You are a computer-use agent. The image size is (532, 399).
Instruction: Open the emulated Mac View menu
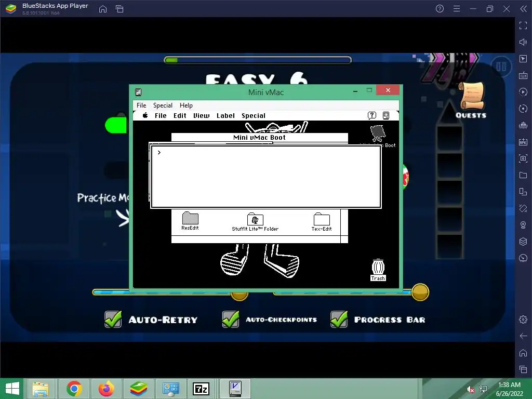pyautogui.click(x=201, y=116)
